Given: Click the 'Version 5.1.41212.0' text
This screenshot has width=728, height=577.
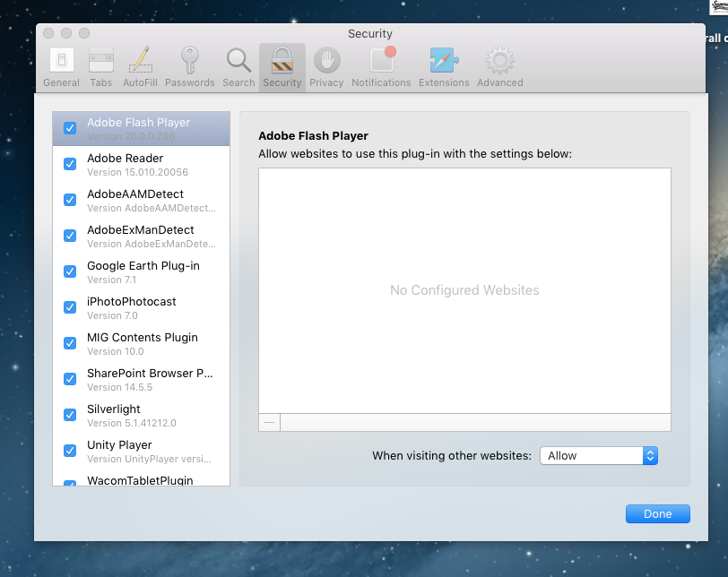Looking at the screenshot, I should [132, 423].
